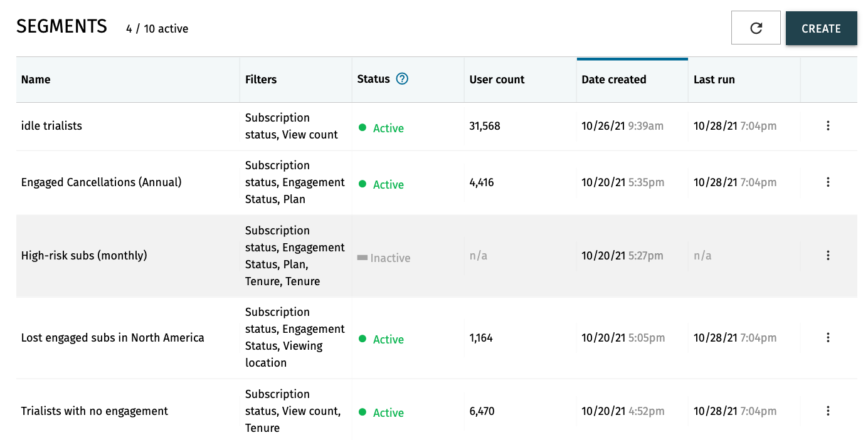
Task: Click the Active status of Engaged Cancellations
Action: 381,184
